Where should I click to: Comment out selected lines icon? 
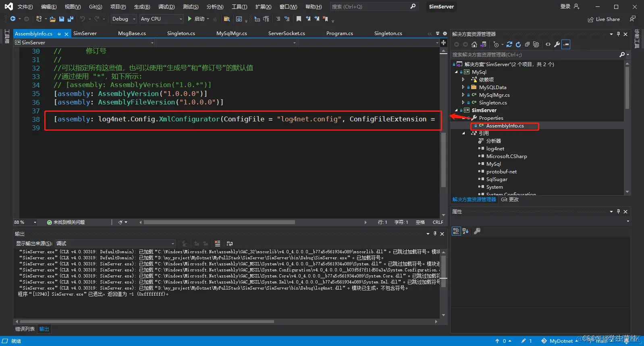tap(278, 19)
